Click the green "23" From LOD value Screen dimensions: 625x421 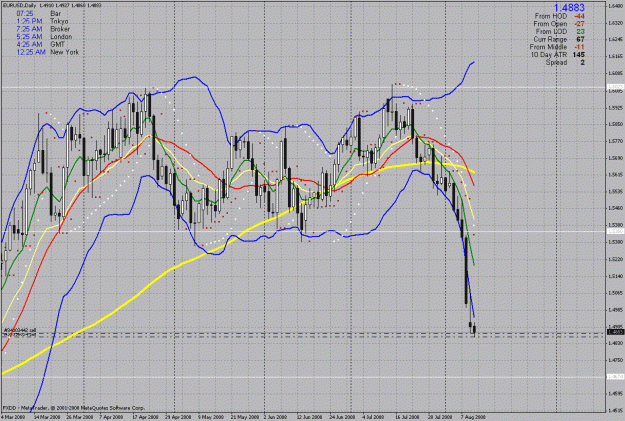click(580, 31)
